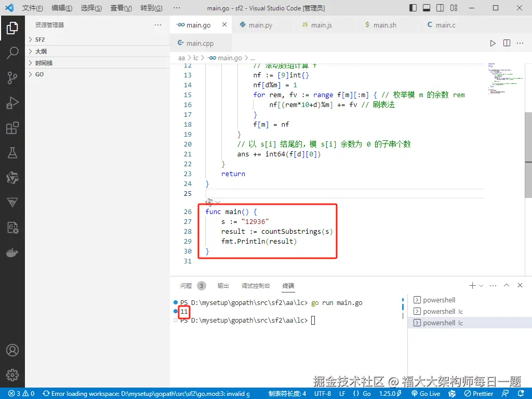Open the Accounts menu
The width and height of the screenshot is (532, 399).
click(12, 350)
